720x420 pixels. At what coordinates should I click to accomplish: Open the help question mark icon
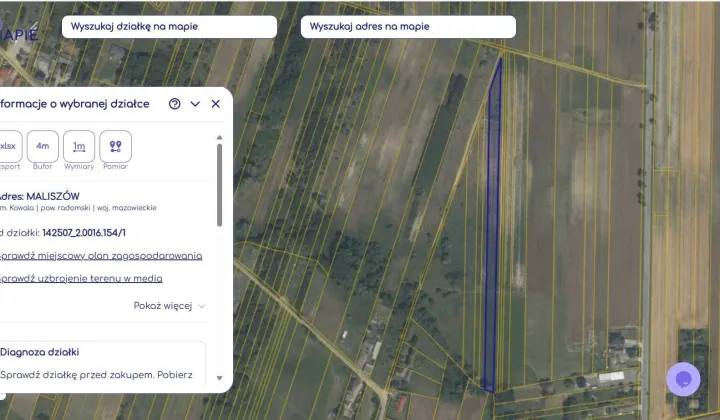(174, 104)
